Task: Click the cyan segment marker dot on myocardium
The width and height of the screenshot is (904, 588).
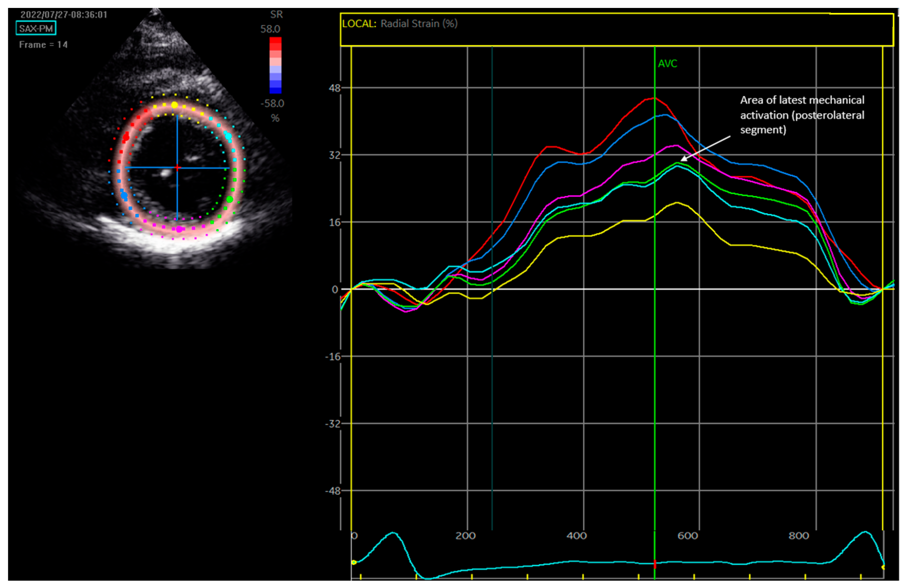Action: click(x=228, y=136)
